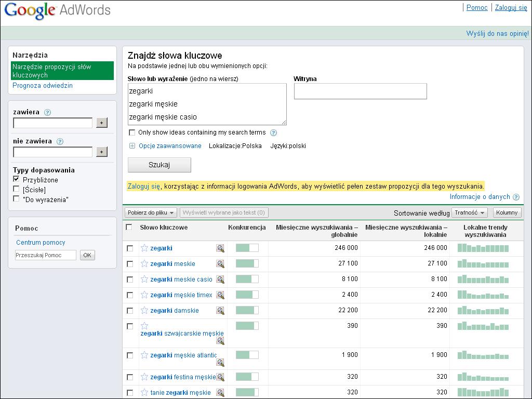Focus the 'Witryna' input field
Viewport: 532px width, 399px height.
pos(361,91)
